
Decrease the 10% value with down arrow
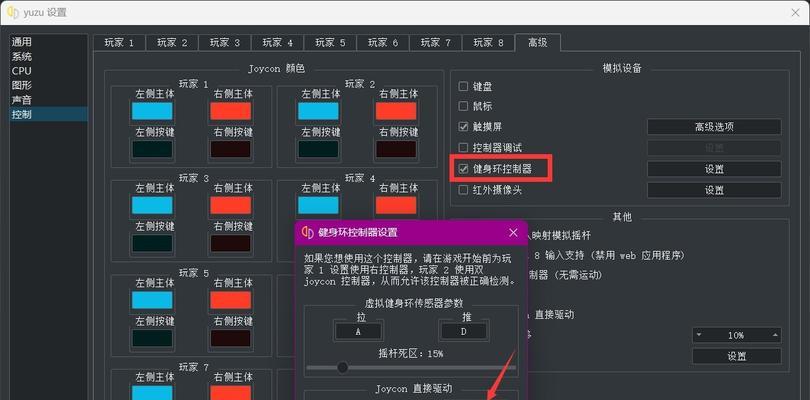pos(699,335)
